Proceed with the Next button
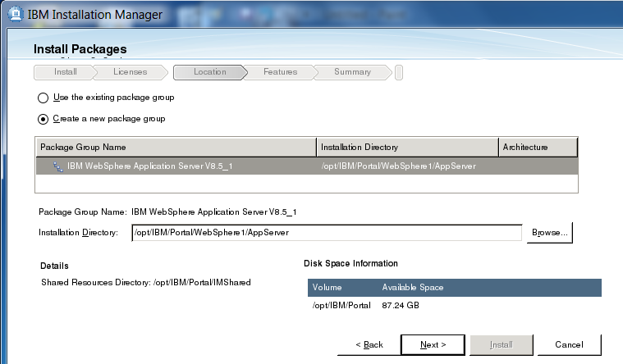Viewport: 623px width, 364px height. pos(433,345)
